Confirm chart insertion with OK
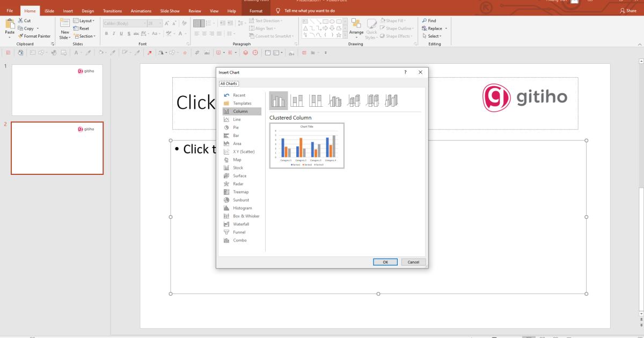 [385, 262]
